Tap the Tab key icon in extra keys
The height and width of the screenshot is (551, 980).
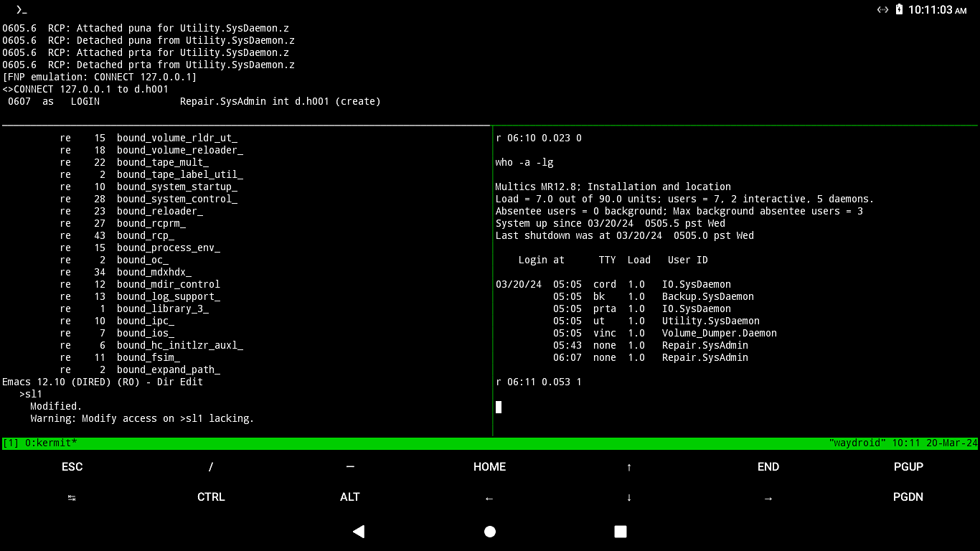click(x=72, y=497)
